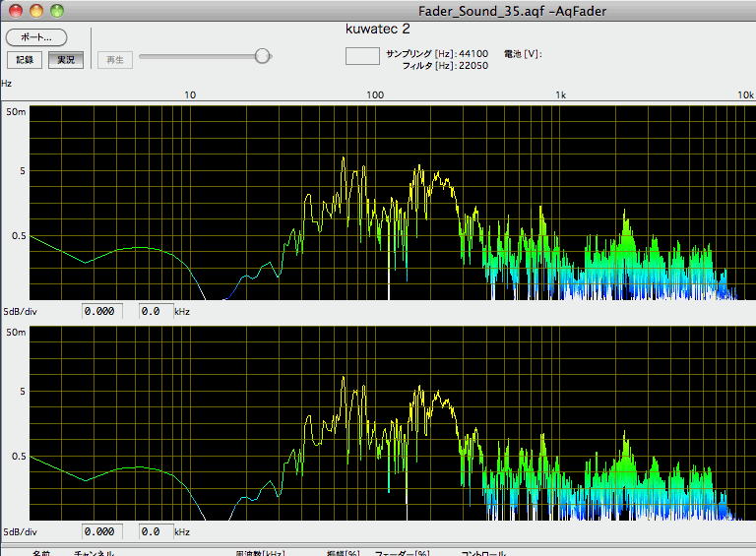Click the ポート... button
This screenshot has height=556, width=756.
point(36,37)
